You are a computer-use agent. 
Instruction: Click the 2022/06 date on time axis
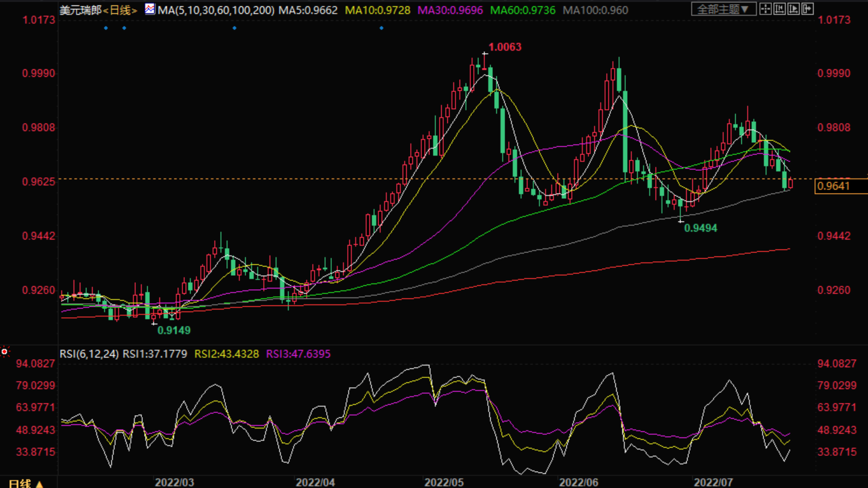click(578, 482)
